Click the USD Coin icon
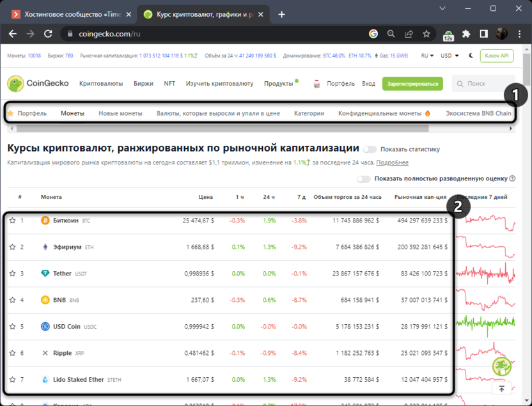 [45, 326]
